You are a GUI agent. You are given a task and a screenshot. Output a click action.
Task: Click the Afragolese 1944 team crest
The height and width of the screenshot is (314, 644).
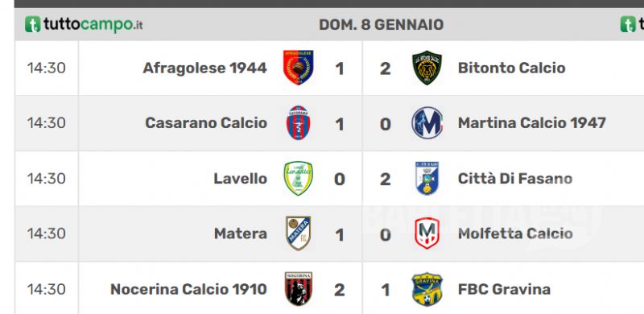[x=298, y=68]
